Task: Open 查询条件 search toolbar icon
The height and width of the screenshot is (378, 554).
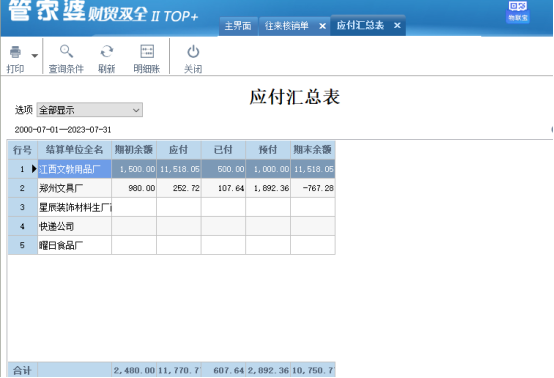Action: click(66, 52)
